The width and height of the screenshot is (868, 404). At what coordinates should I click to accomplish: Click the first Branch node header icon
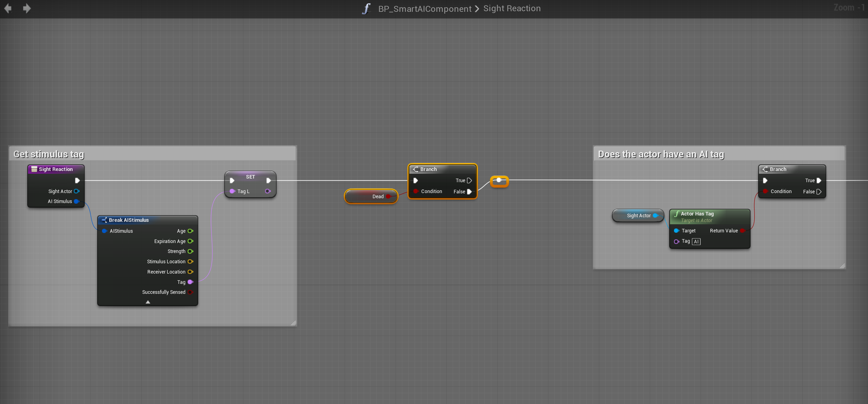416,169
